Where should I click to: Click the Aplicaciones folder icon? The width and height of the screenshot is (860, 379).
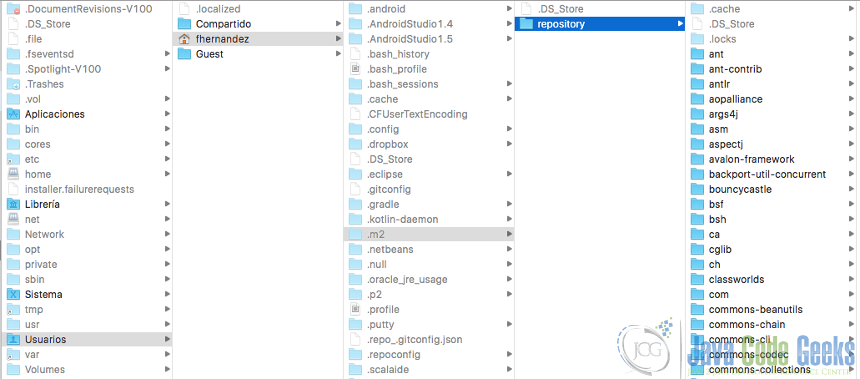[x=13, y=114]
